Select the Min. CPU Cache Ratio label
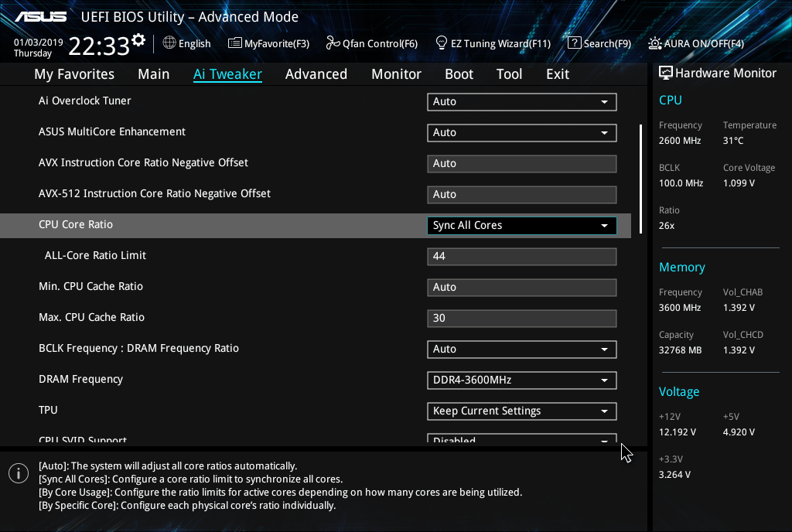 pyautogui.click(x=91, y=286)
